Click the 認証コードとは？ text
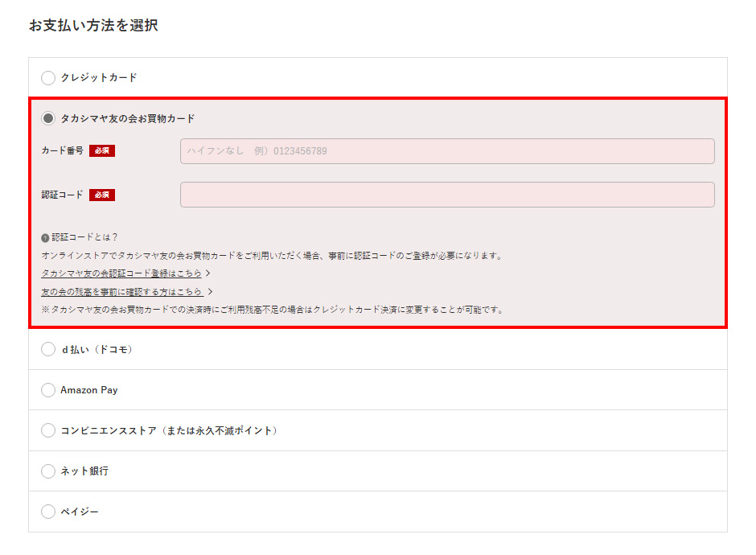The image size is (756, 555). [x=85, y=237]
